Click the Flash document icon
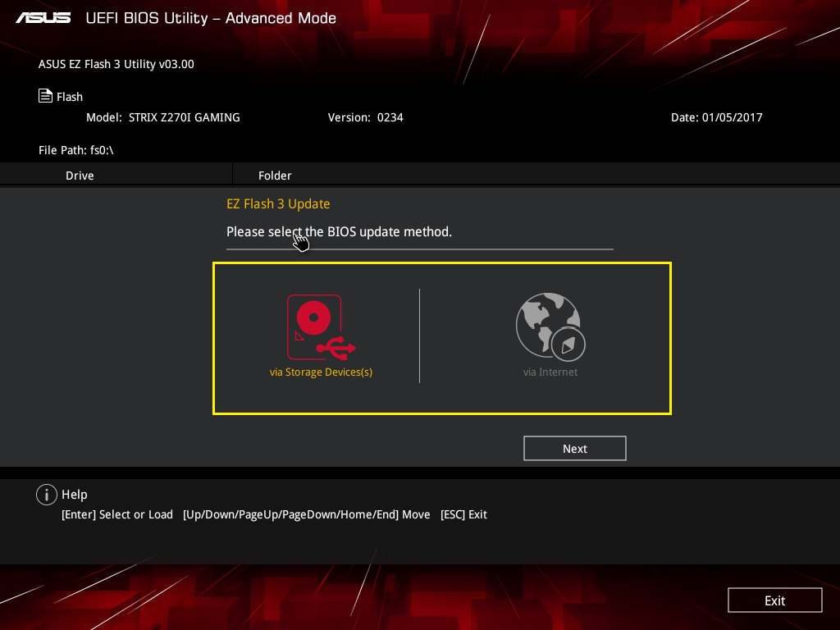Screen dimensions: 840x630 click(46, 96)
